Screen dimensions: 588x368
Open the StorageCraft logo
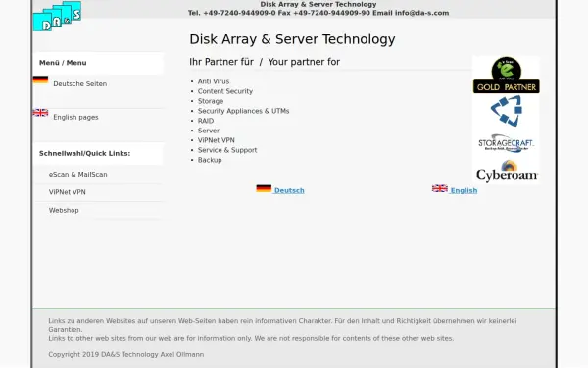[507, 143]
